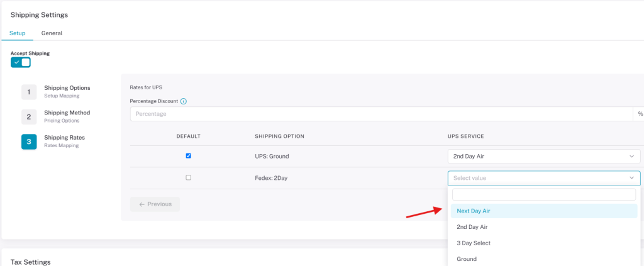Click the Percentage Discount info icon
Viewport: 644px width, 266px height.
point(184,101)
